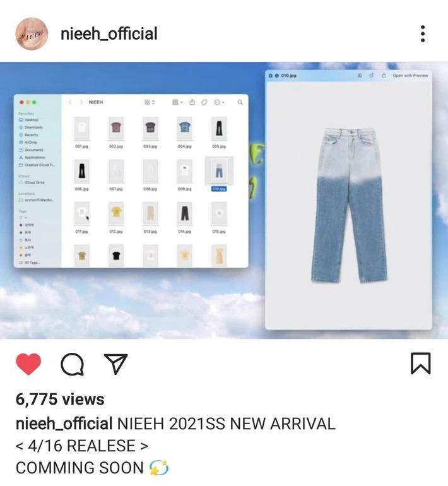Select the 004.jpg blue t-shirt thumbnail
Viewport: 448px width, 486px height.
tap(185, 128)
